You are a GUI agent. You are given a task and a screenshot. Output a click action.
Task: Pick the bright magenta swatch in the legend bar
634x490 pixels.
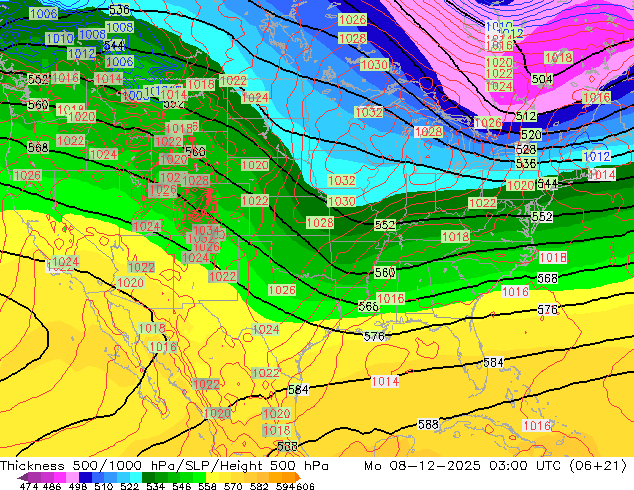pos(60,477)
